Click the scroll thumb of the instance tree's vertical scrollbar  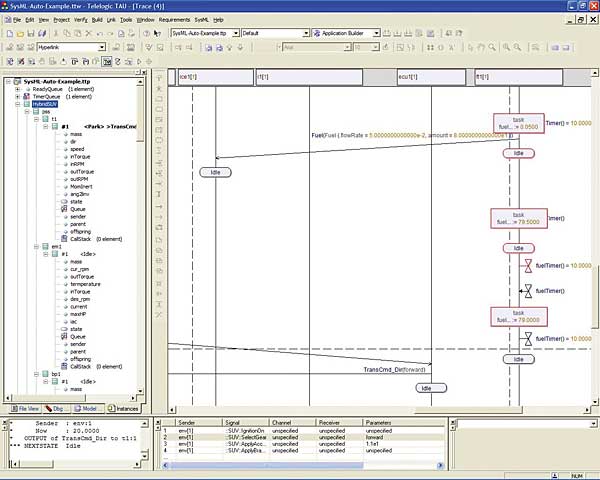(140, 114)
